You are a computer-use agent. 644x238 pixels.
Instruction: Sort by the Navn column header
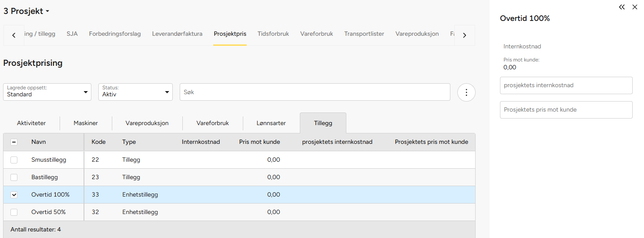tap(39, 142)
